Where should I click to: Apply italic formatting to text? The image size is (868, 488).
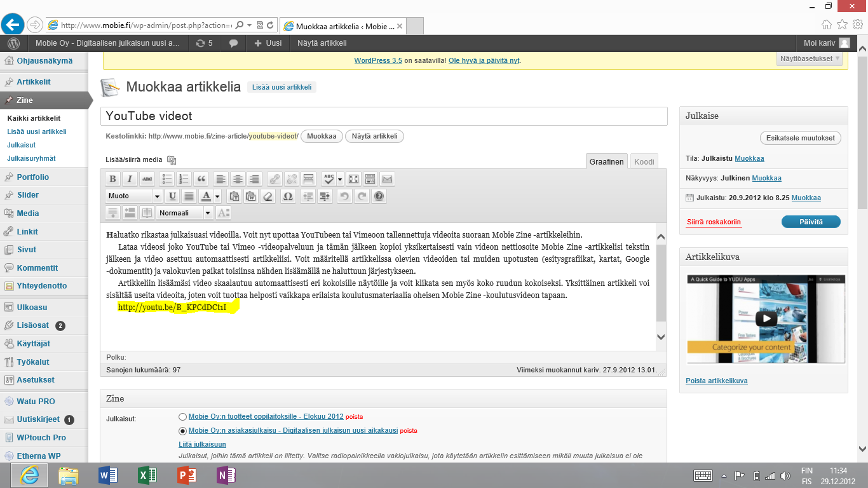pos(130,179)
